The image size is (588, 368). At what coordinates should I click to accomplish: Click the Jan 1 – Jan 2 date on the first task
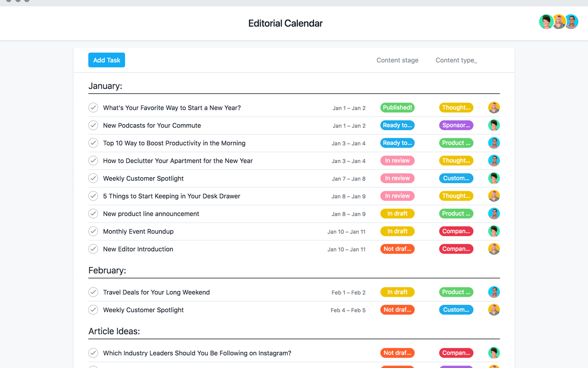(349, 108)
